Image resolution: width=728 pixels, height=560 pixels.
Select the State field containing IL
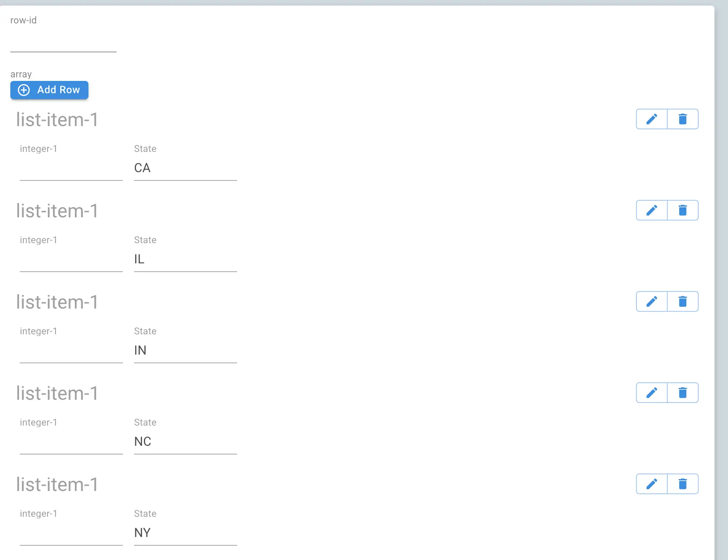(185, 259)
